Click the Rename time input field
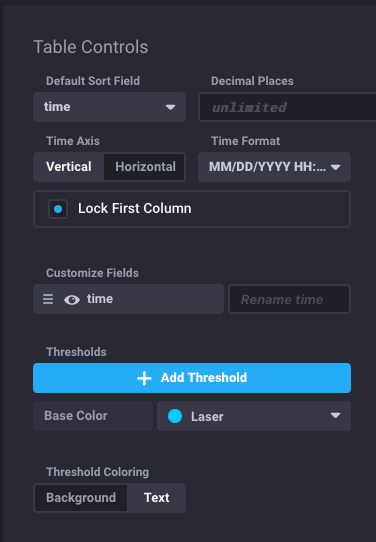The image size is (376, 542). [290, 299]
